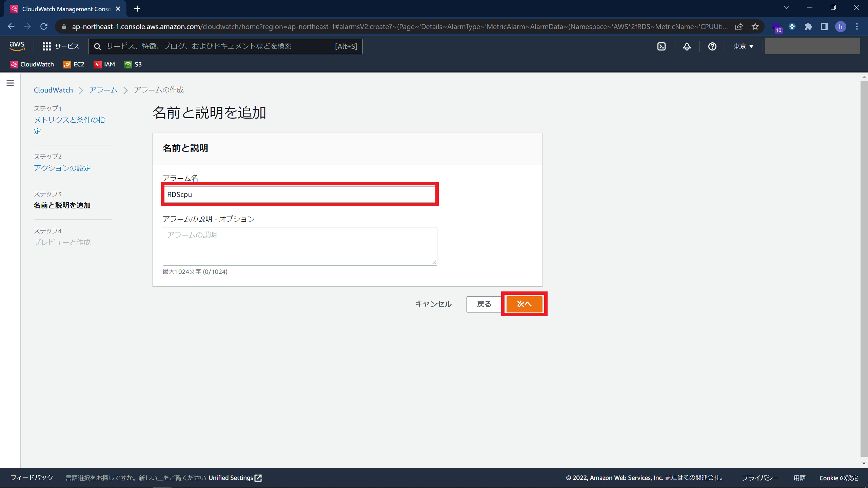Open tab search dropdown arrow
The image size is (868, 488).
point(786,7)
